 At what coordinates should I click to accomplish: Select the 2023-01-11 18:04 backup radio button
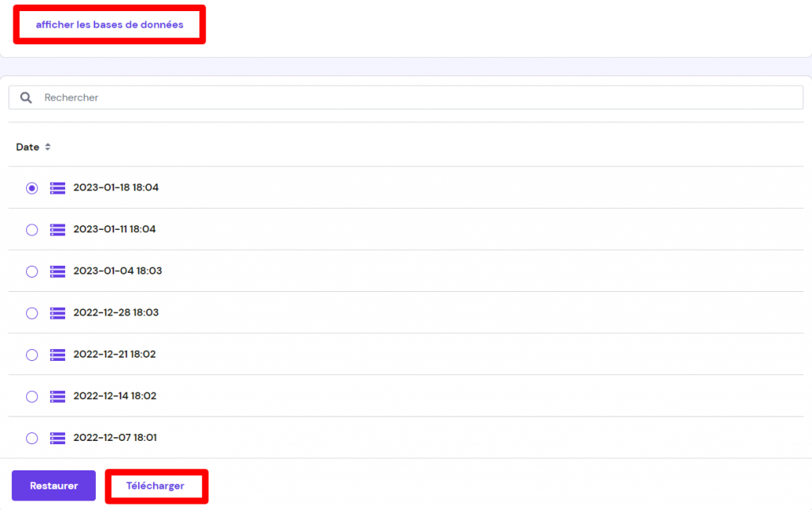pos(32,229)
